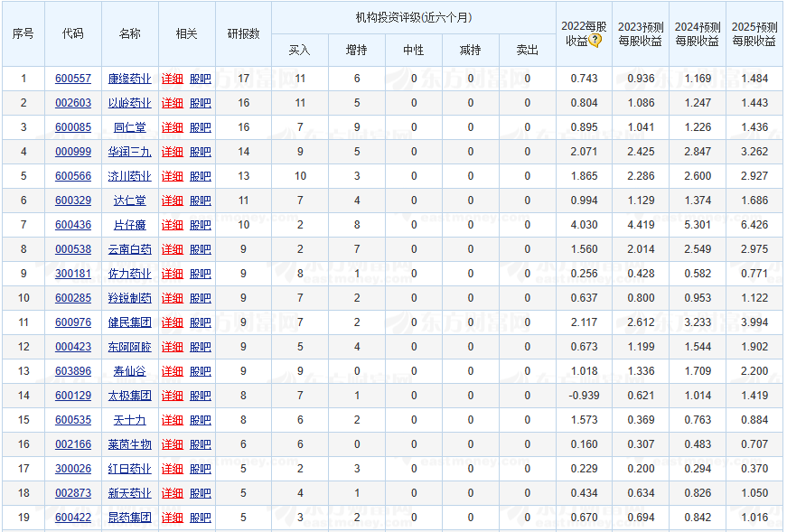Image resolution: width=787 pixels, height=532 pixels.
Task: Open the 东阿阿胶 stock name link
Action: click(129, 347)
